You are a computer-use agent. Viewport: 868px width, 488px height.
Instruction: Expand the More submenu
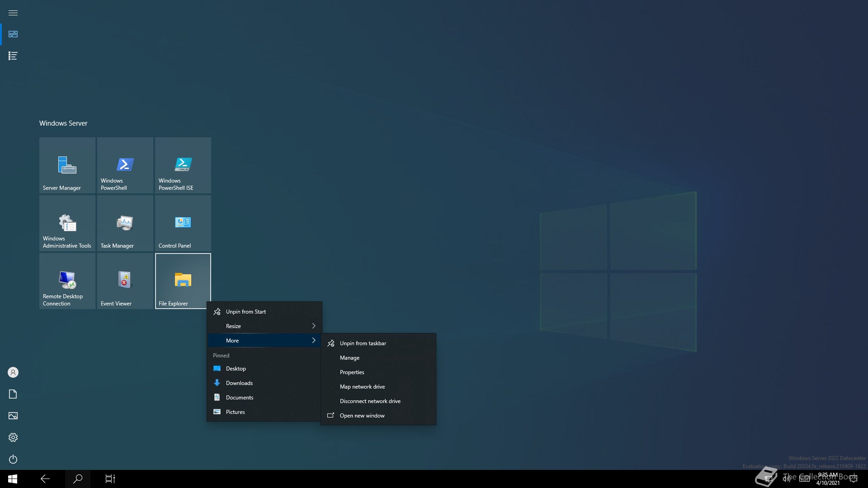click(264, 341)
